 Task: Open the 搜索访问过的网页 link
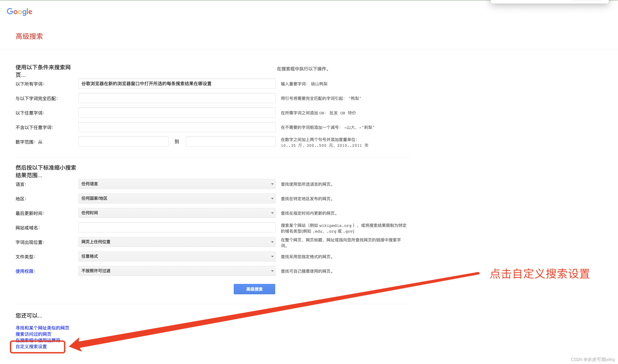pos(33,334)
